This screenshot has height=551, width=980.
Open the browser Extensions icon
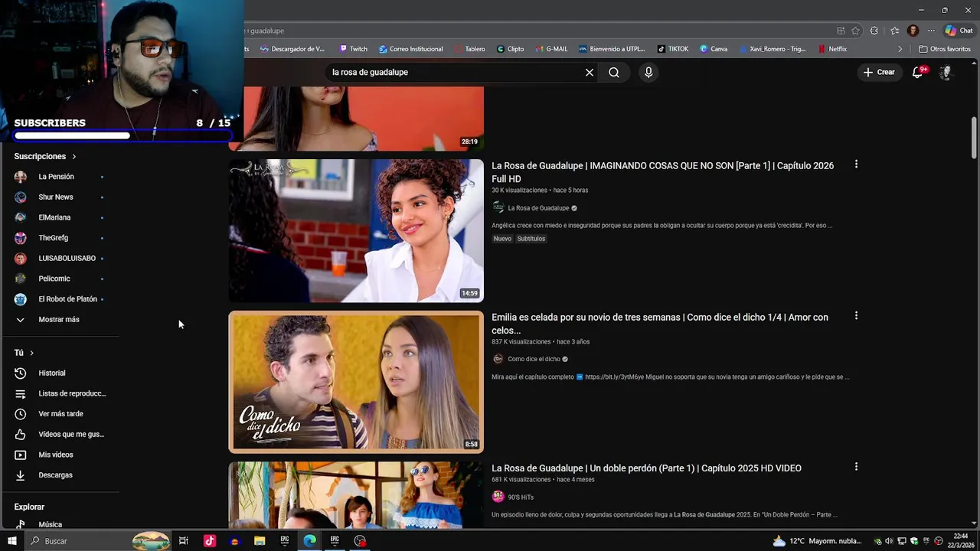tap(874, 31)
